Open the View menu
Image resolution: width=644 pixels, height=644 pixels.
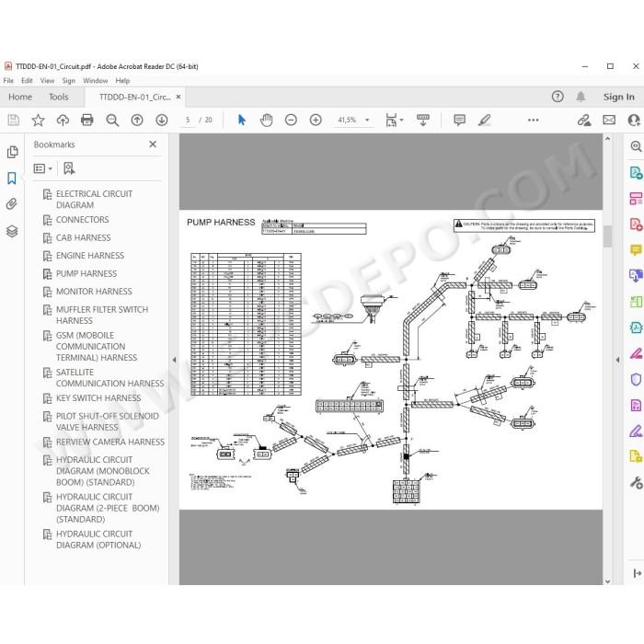point(47,81)
